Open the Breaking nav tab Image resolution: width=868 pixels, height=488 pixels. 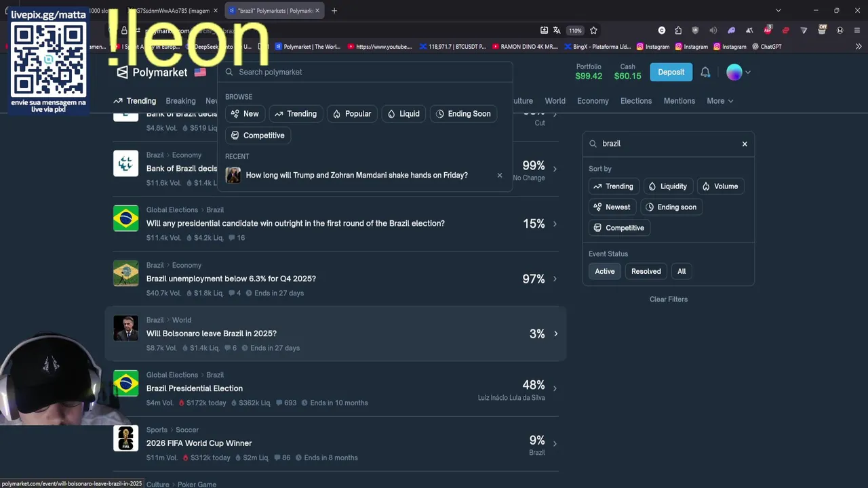(180, 101)
